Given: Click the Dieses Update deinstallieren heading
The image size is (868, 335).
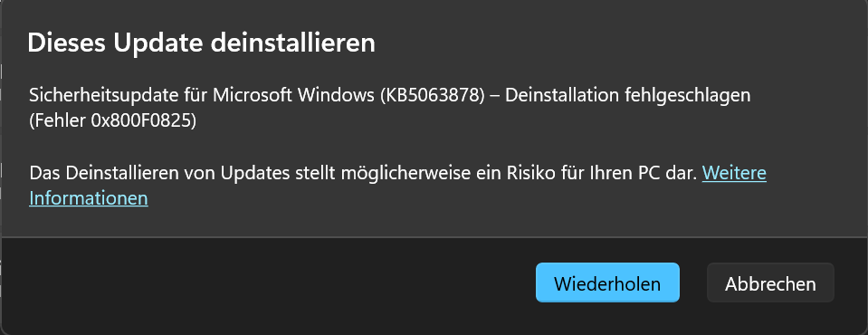Looking at the screenshot, I should (x=202, y=43).
